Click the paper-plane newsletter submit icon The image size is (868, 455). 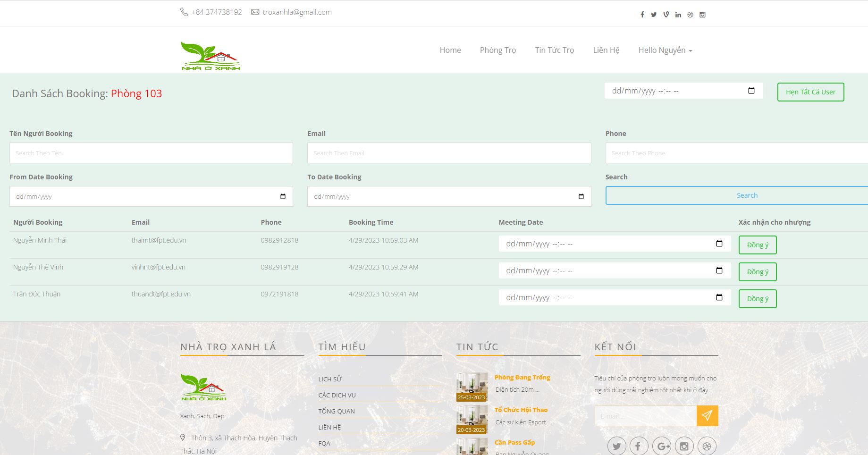click(707, 416)
